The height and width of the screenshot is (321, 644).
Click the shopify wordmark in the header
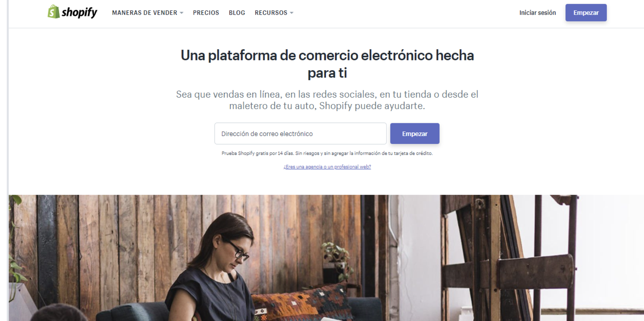point(79,12)
